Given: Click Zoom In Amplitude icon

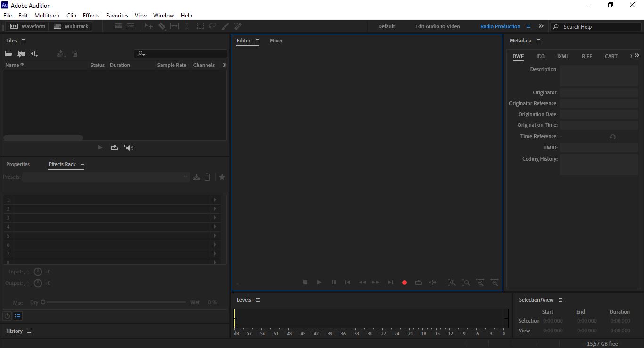Looking at the screenshot, I should (452, 282).
